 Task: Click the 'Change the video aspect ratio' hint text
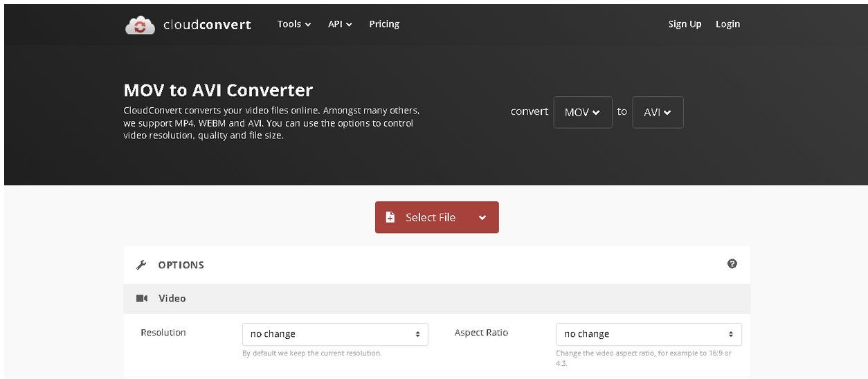point(644,358)
